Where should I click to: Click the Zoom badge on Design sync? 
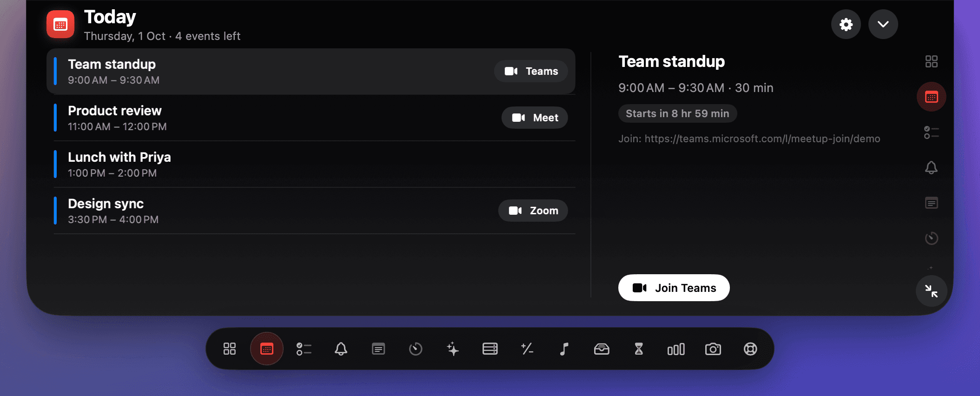tap(533, 211)
